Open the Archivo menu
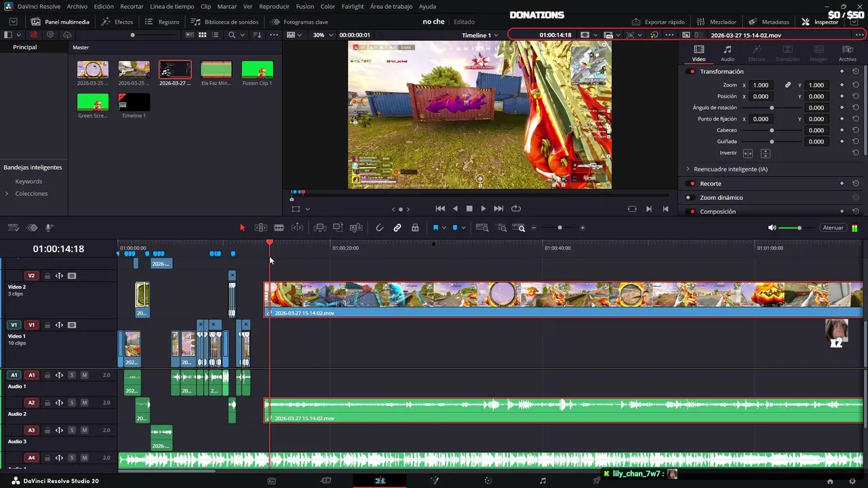 pos(77,6)
